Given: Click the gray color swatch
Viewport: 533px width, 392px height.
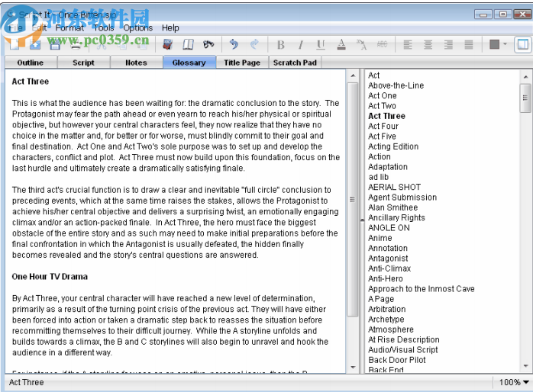Looking at the screenshot, I should pos(494,44).
